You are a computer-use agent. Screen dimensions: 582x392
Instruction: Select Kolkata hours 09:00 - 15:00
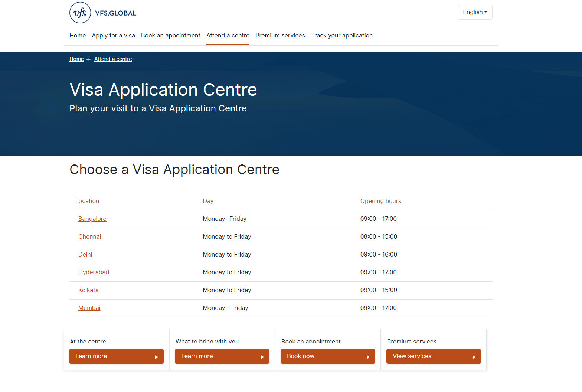coord(379,290)
